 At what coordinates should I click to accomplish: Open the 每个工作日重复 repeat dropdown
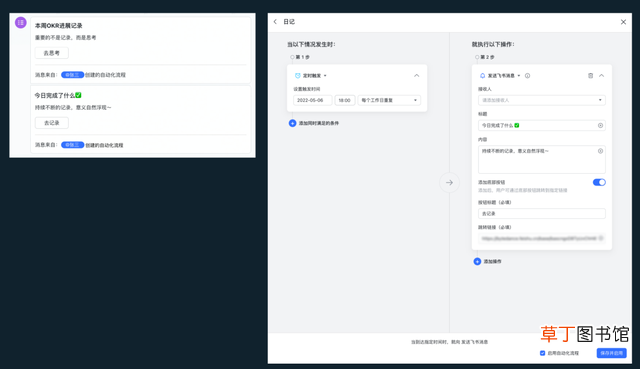click(389, 100)
